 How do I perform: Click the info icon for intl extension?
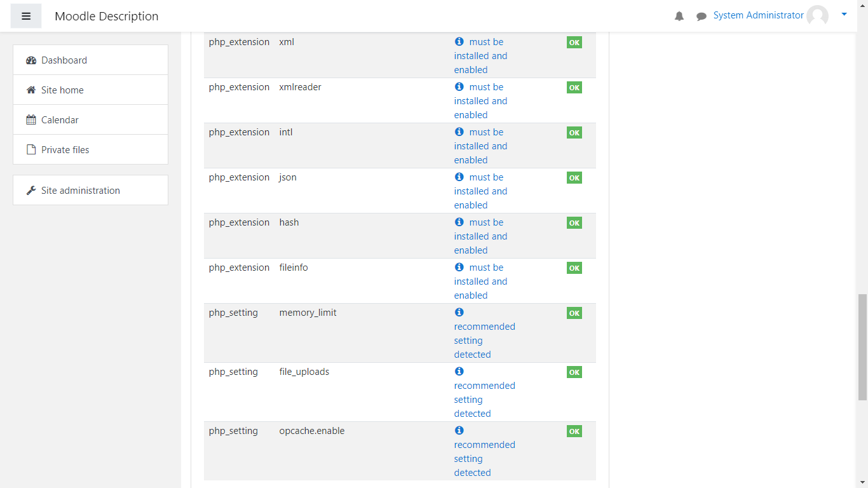459,132
